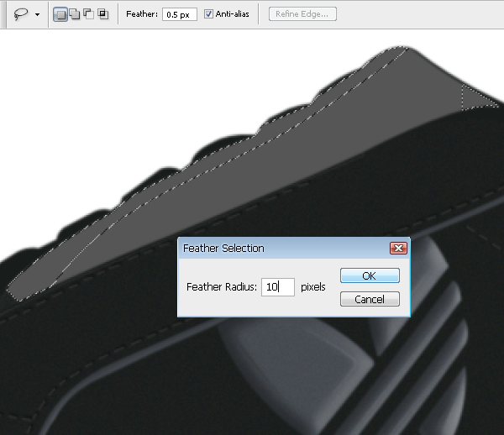
Task: Choose Add to Selection mode icon
Action: pyautogui.click(x=75, y=14)
